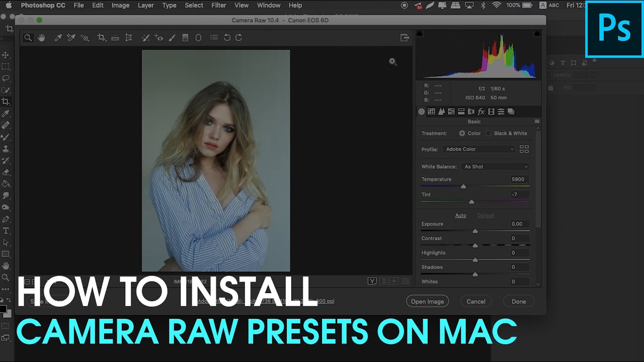644x362 pixels.
Task: Select the Camera Raw Crop tool
Action: [102, 38]
